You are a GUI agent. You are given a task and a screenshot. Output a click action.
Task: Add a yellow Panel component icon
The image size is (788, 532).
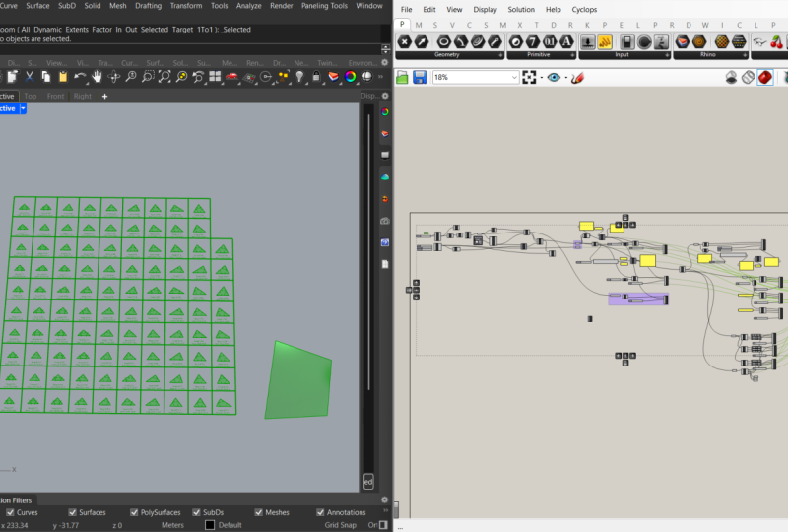605,42
